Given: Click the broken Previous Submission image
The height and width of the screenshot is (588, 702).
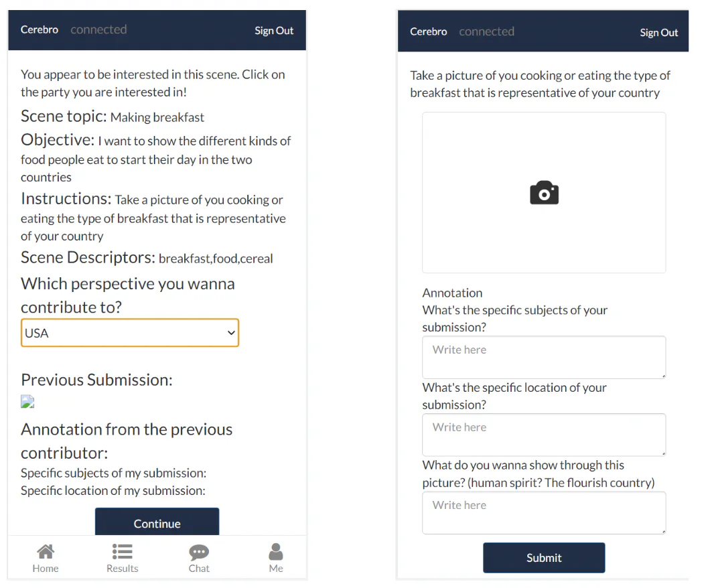Looking at the screenshot, I should (27, 402).
